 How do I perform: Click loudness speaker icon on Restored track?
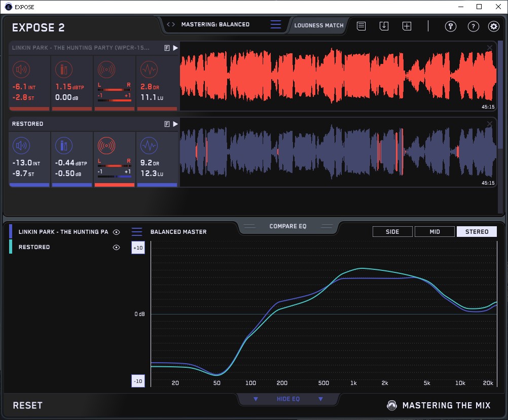(21, 146)
